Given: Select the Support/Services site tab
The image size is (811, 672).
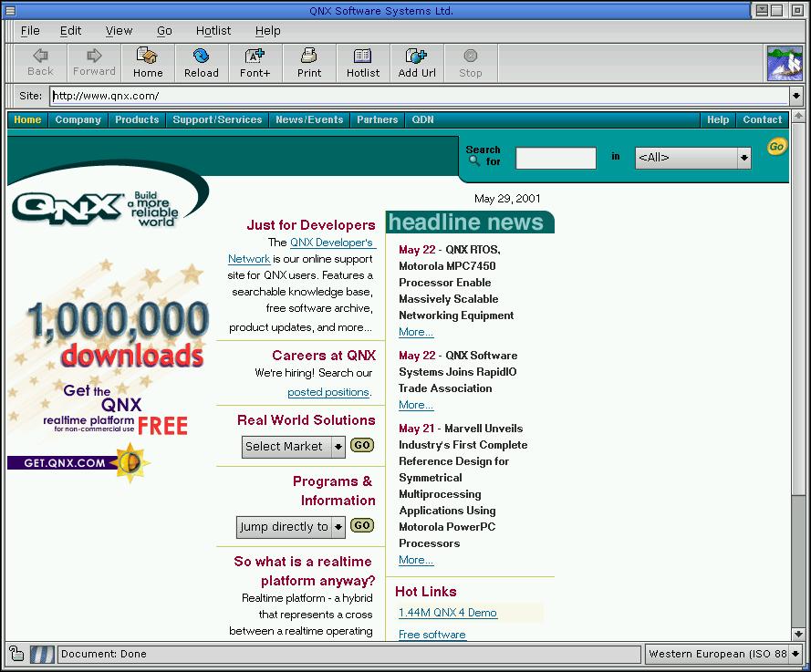Looking at the screenshot, I should pos(217,119).
